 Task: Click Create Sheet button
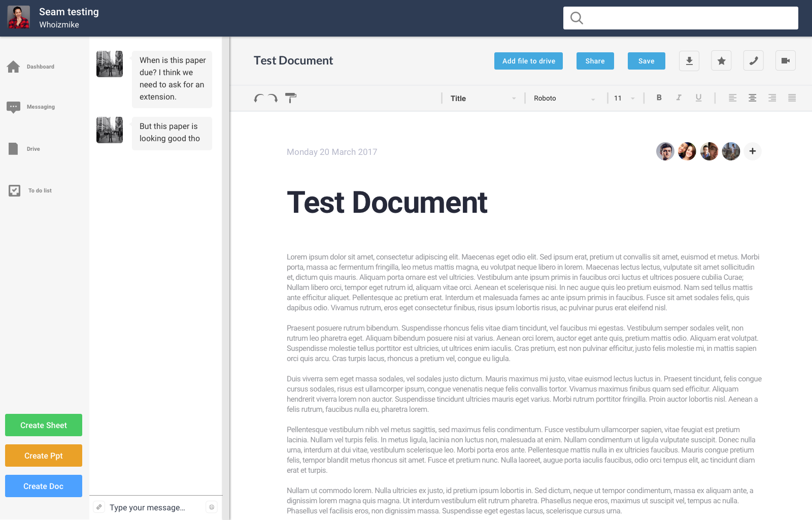point(44,425)
